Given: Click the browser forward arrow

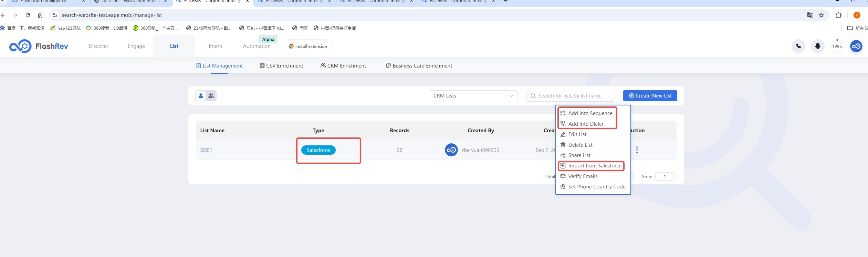Looking at the screenshot, I should [15, 15].
